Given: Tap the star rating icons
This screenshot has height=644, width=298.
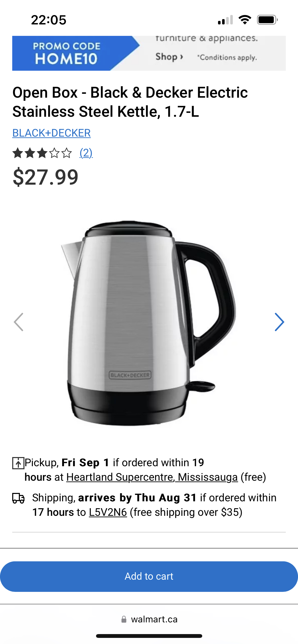Looking at the screenshot, I should point(42,153).
